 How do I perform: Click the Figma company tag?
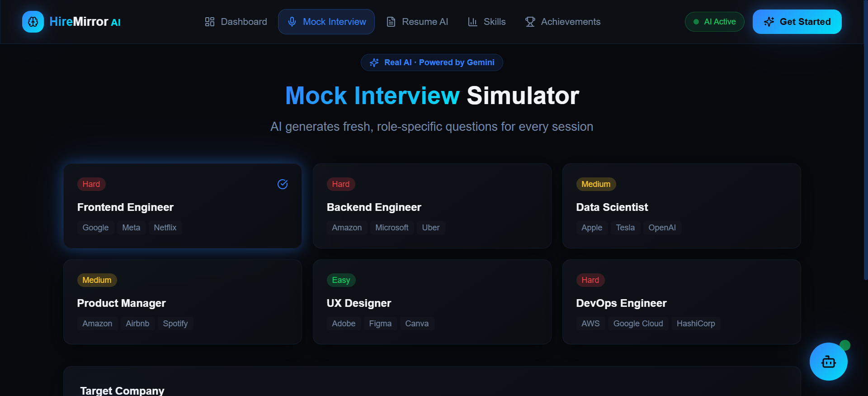pos(380,324)
